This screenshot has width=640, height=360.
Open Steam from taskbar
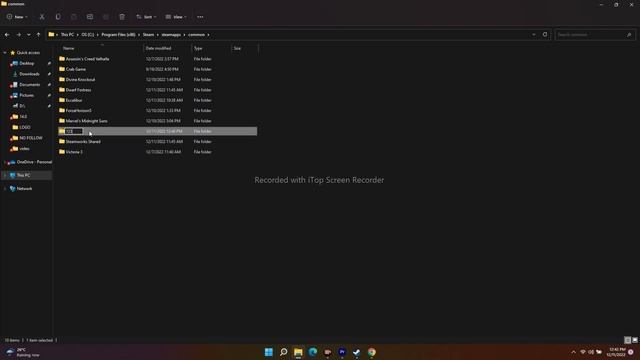(357, 352)
